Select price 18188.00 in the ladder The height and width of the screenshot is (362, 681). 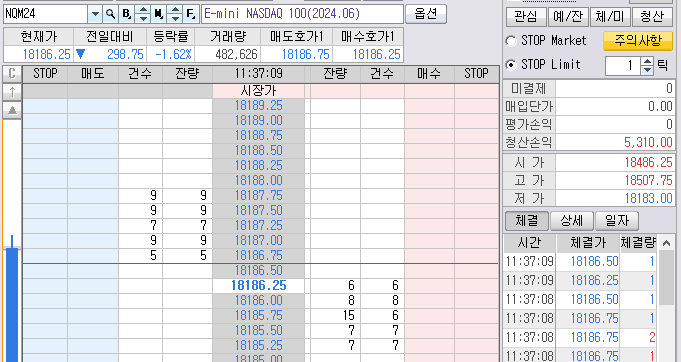pyautogui.click(x=258, y=181)
